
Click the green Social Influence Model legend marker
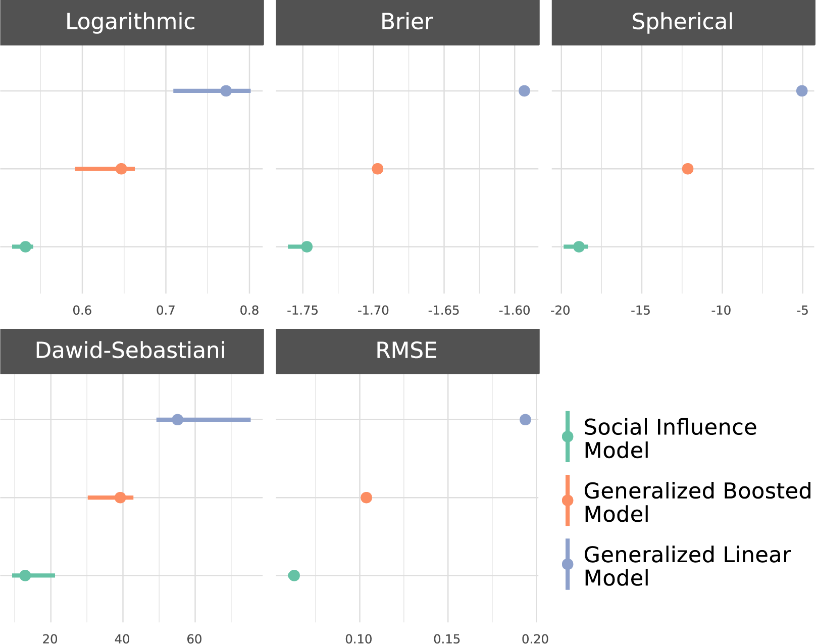[568, 437]
